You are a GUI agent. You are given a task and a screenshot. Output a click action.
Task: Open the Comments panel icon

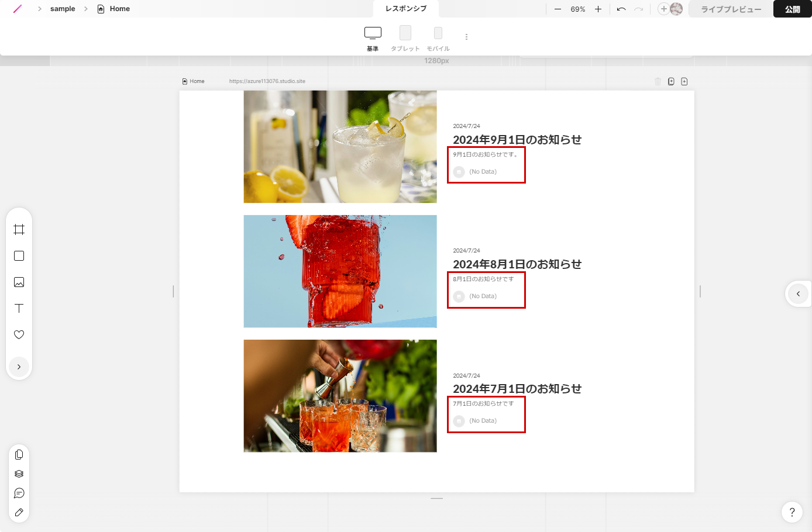(19, 493)
